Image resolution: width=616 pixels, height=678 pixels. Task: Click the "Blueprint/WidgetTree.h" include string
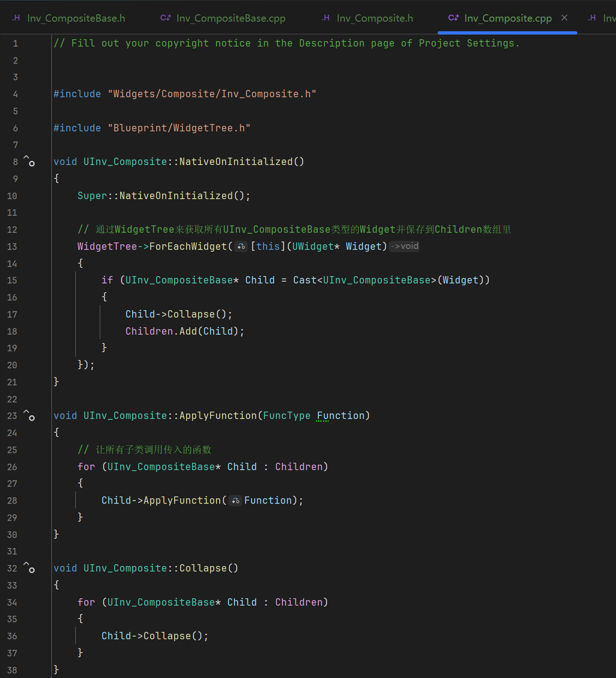[x=179, y=128]
